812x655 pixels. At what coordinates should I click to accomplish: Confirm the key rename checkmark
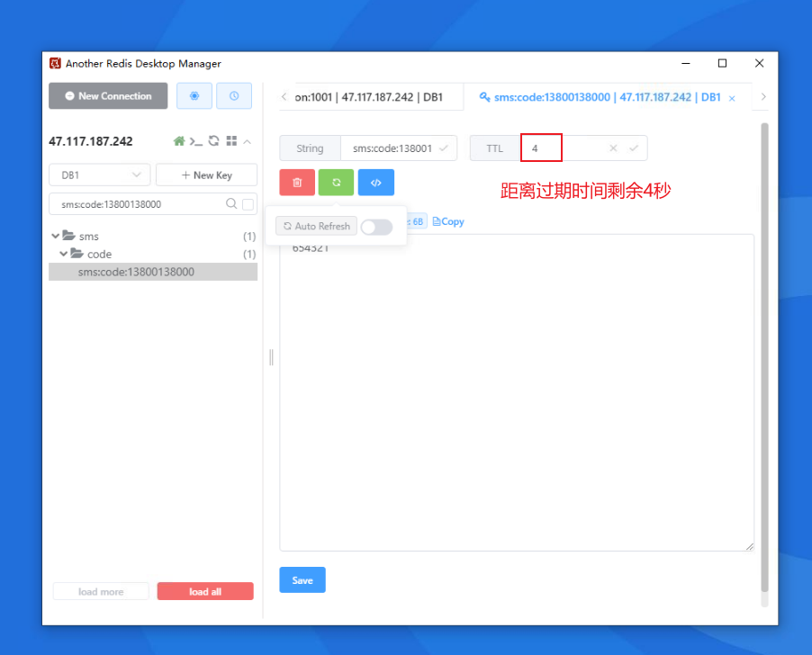pos(444,148)
